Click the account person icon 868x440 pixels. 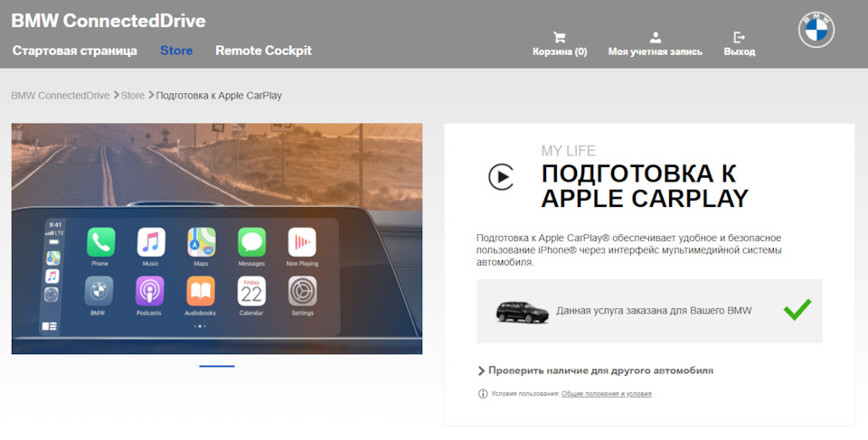click(656, 38)
